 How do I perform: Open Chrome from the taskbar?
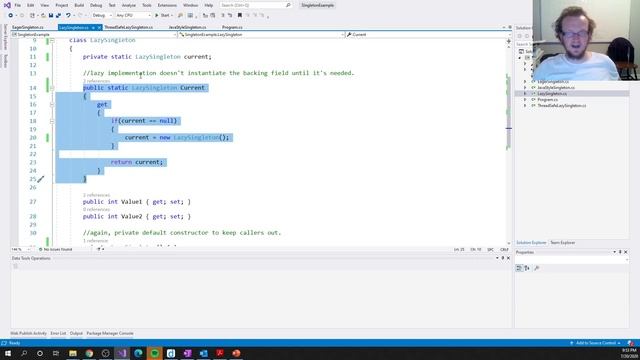point(89,353)
